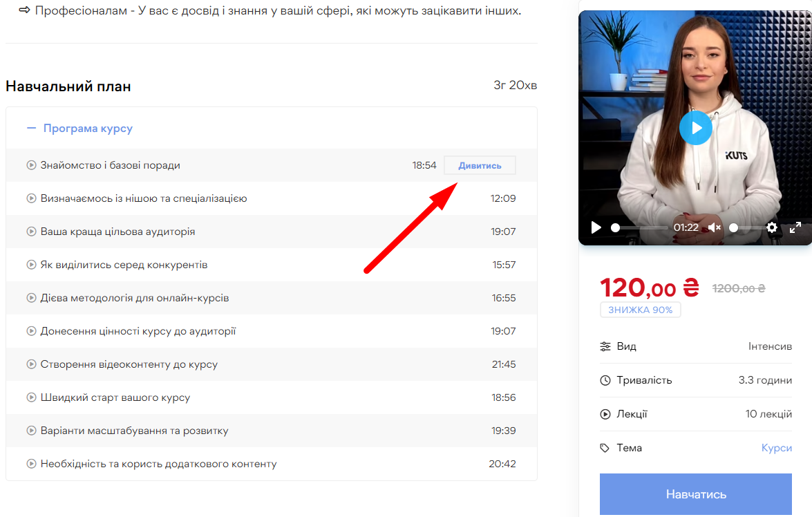Select lesson Варіанти масштабування та розвитку
The image size is (812, 517).
click(x=134, y=431)
